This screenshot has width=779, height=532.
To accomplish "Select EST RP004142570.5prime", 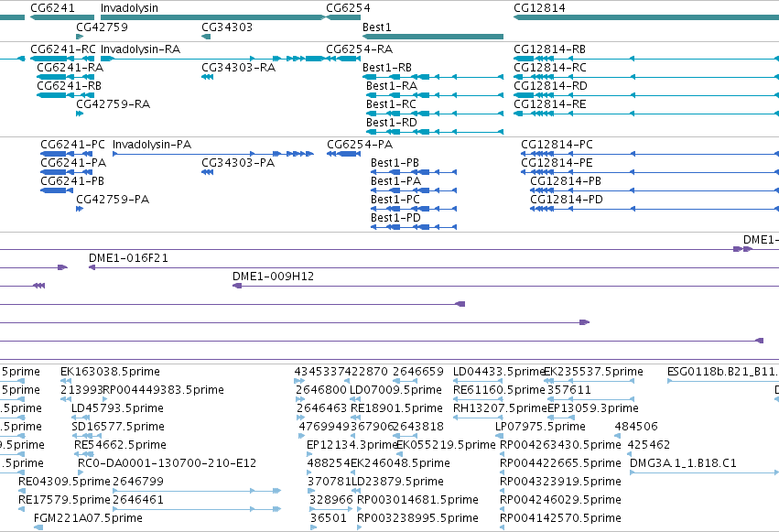I will point(503,527).
